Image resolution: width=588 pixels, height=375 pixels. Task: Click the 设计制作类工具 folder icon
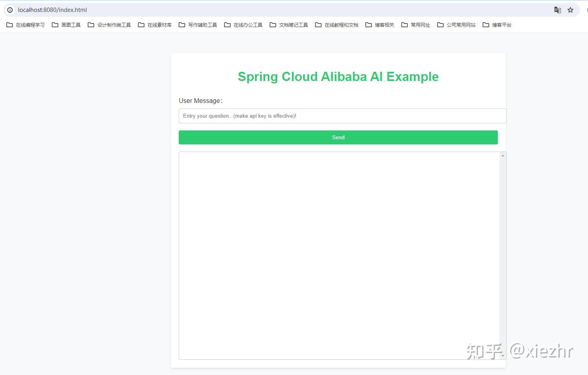coord(90,24)
